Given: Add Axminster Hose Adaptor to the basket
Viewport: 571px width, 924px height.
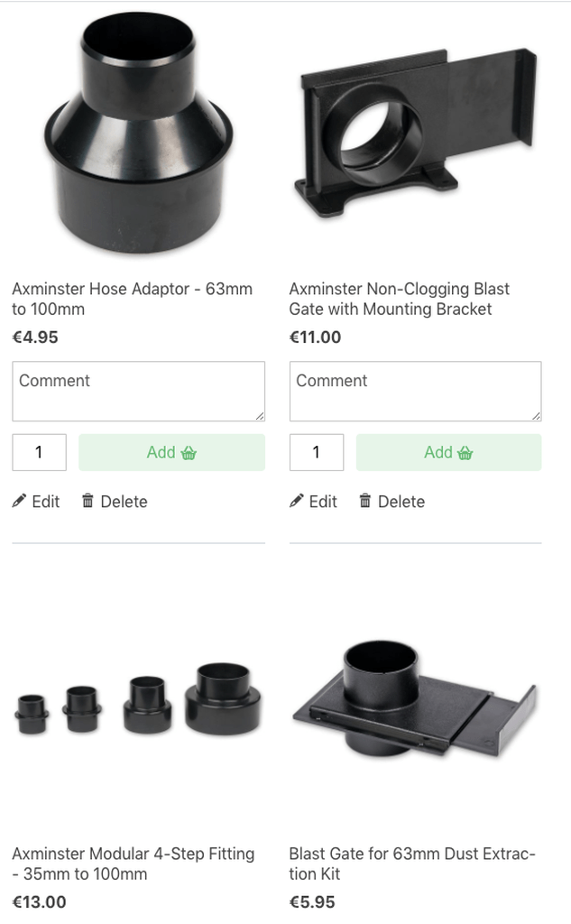Looking at the screenshot, I should click(171, 453).
